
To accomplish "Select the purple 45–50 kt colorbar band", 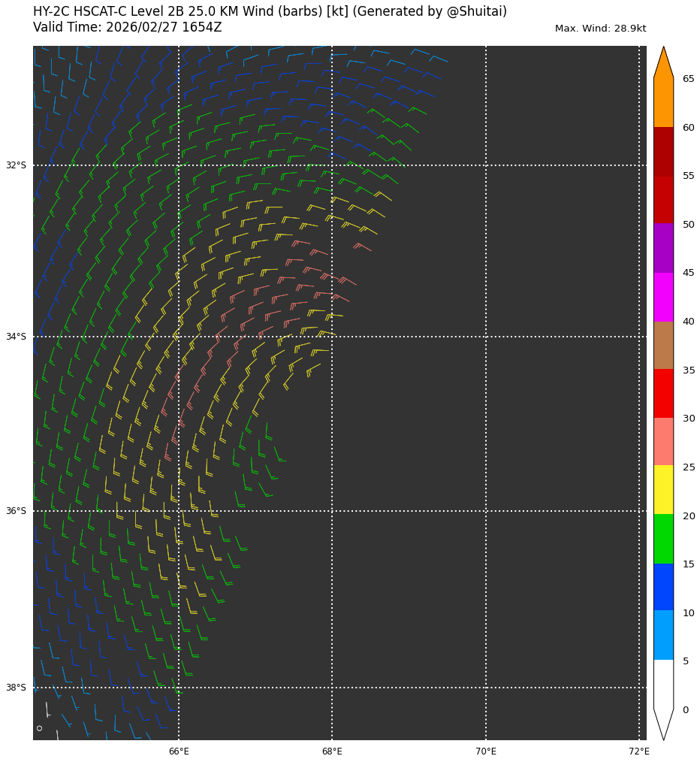I will tap(663, 248).
